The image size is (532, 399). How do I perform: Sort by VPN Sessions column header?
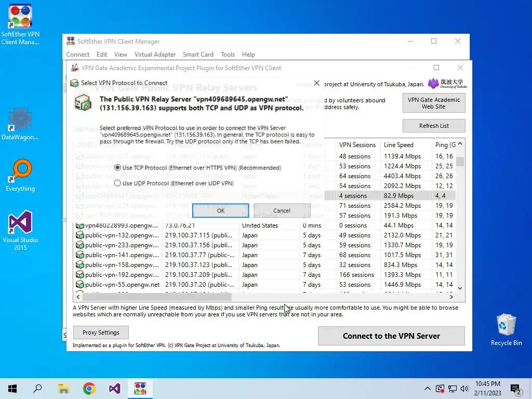click(357, 145)
